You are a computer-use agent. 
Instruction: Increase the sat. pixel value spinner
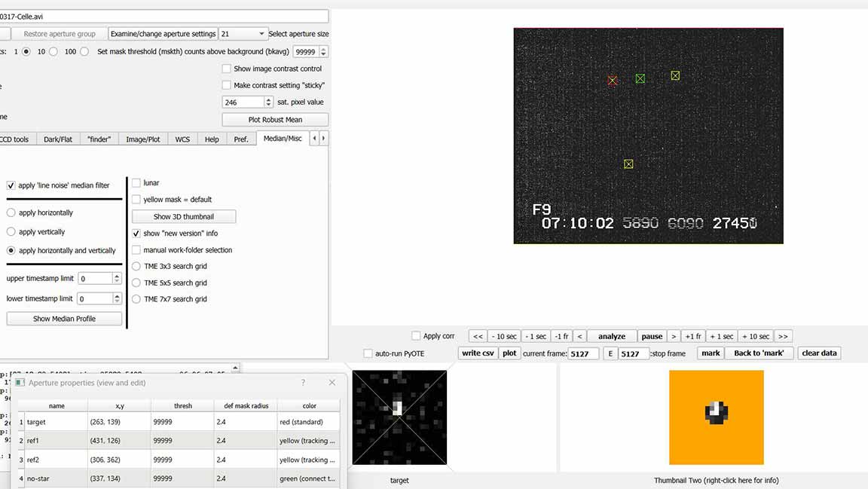pyautogui.click(x=268, y=99)
